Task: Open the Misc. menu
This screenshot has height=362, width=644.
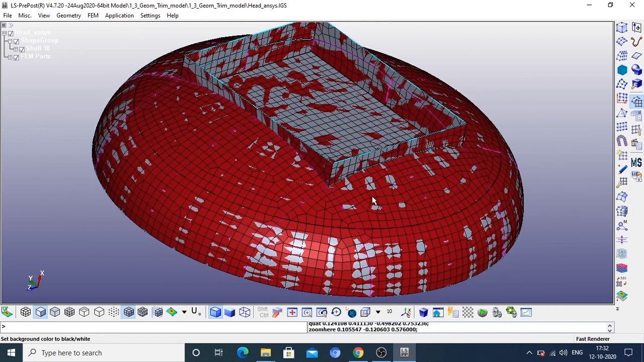Action: [x=25, y=16]
